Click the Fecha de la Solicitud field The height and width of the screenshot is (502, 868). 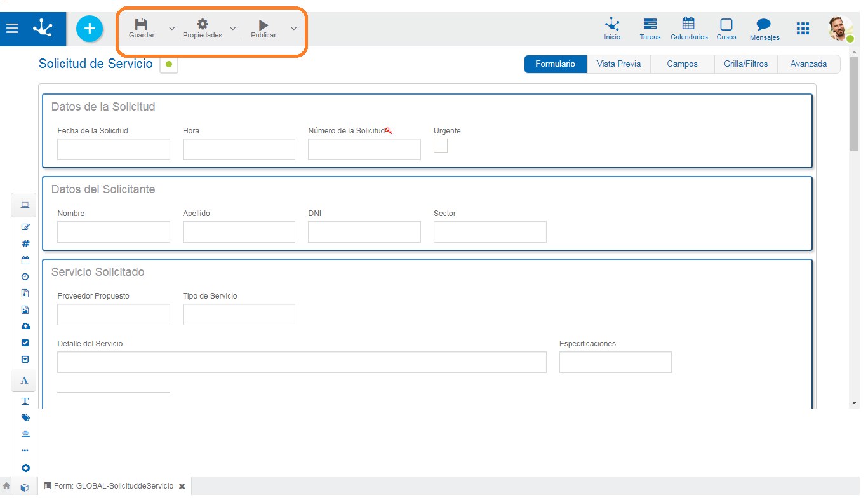[x=114, y=149]
